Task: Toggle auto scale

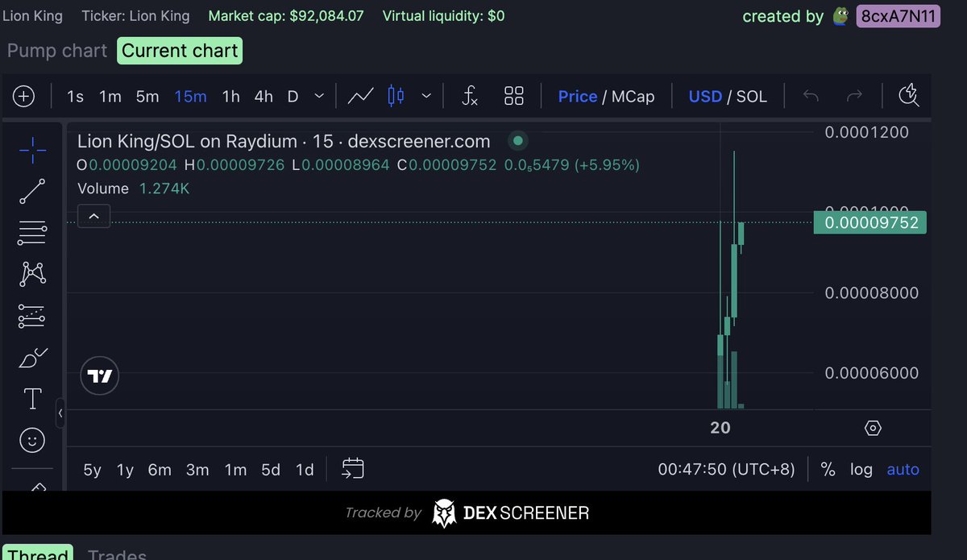Action: 903,470
